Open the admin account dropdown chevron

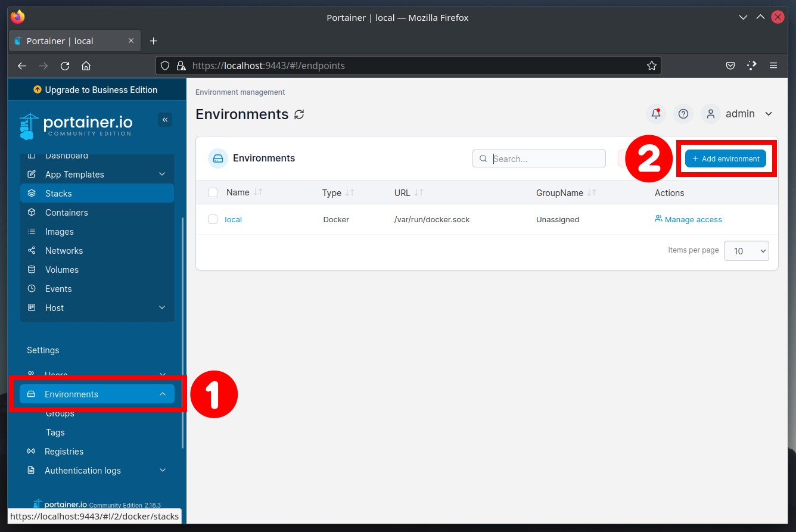(769, 114)
